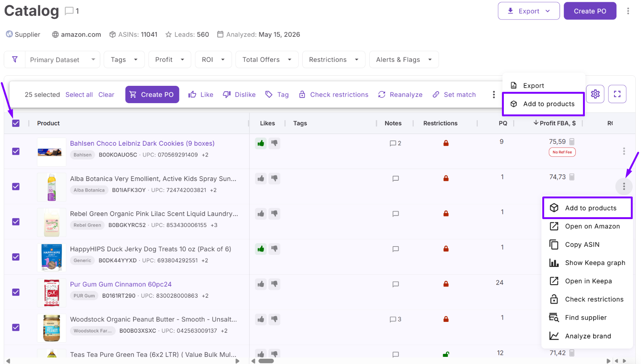The height and width of the screenshot is (364, 641).
Task: Click the green unlocked icon on Teas Tea row
Action: point(446,354)
